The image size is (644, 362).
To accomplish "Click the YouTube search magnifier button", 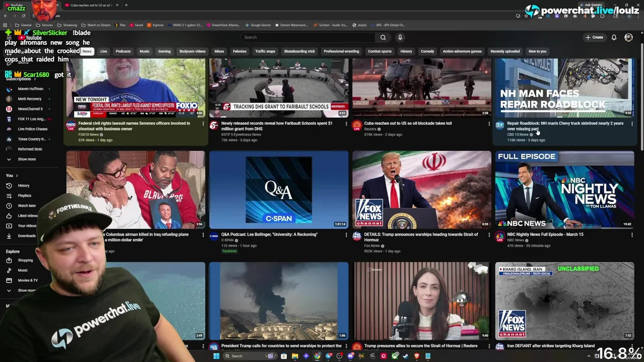I will (x=383, y=37).
